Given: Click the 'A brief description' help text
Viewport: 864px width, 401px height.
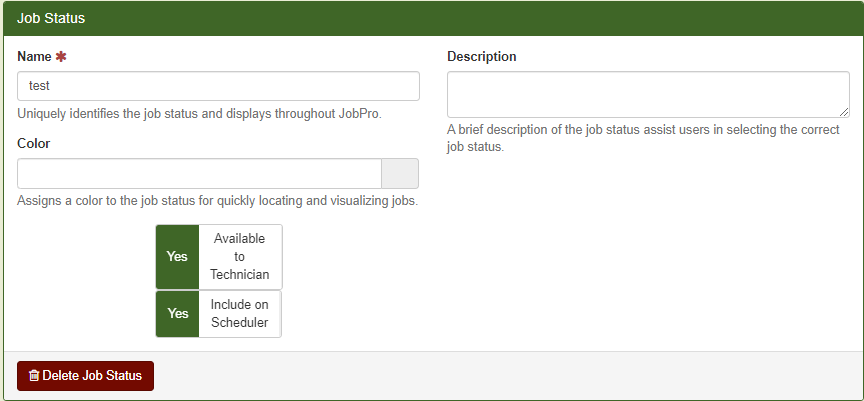Looking at the screenshot, I should click(643, 138).
